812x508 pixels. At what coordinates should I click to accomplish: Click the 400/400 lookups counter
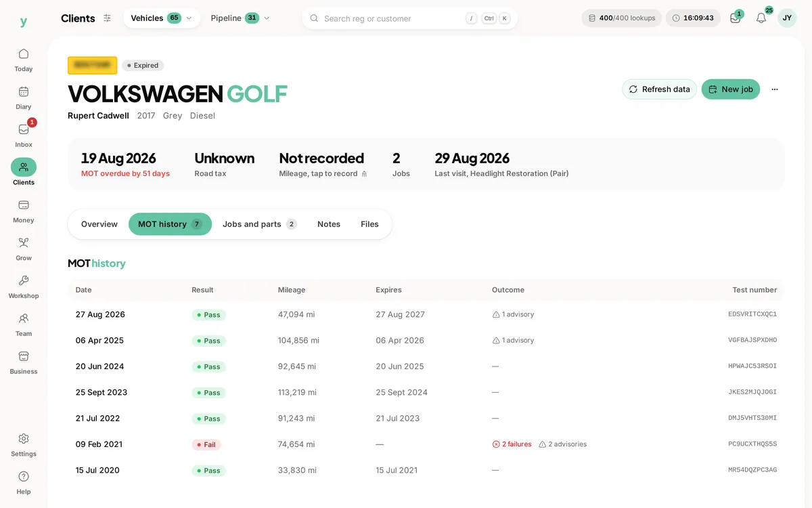click(622, 18)
